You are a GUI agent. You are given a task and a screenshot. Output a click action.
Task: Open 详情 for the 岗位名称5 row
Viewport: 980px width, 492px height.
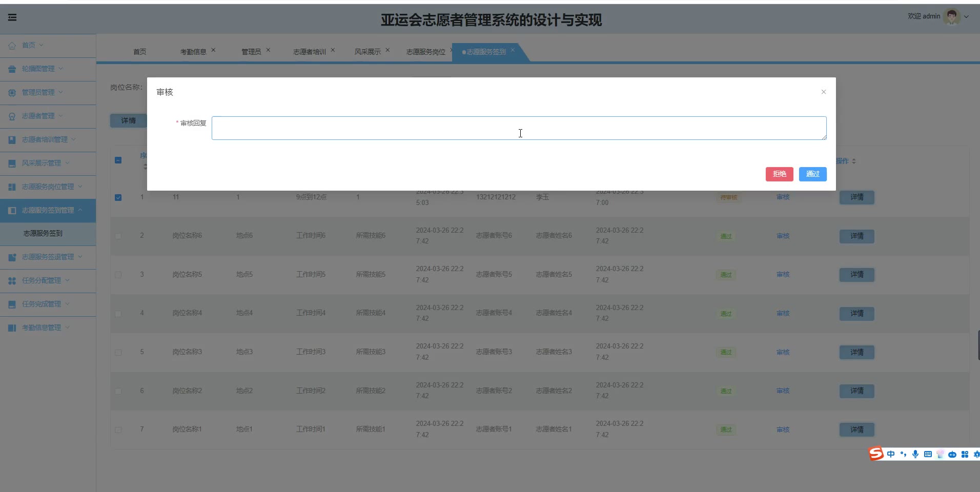coord(857,275)
